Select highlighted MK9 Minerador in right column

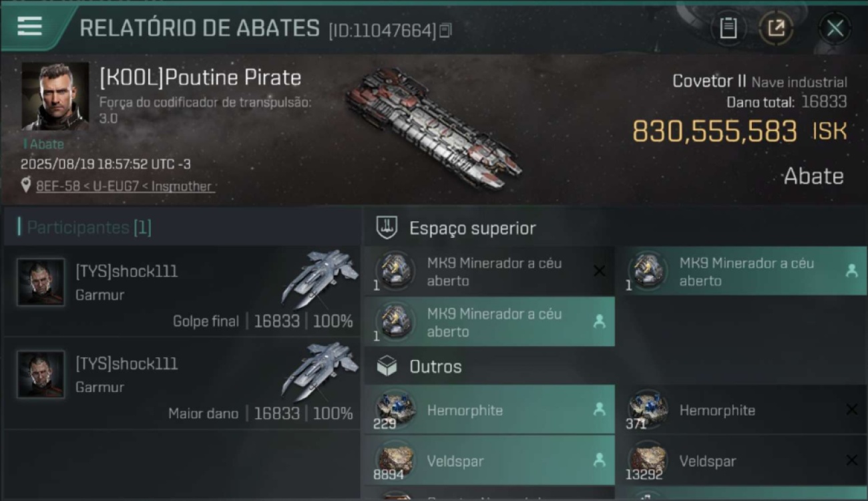(741, 271)
